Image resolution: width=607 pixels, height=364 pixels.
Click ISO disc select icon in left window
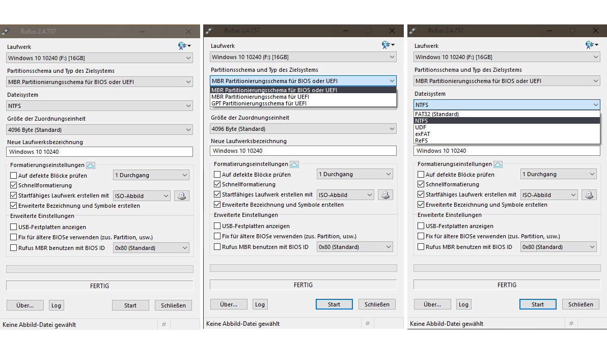182,195
